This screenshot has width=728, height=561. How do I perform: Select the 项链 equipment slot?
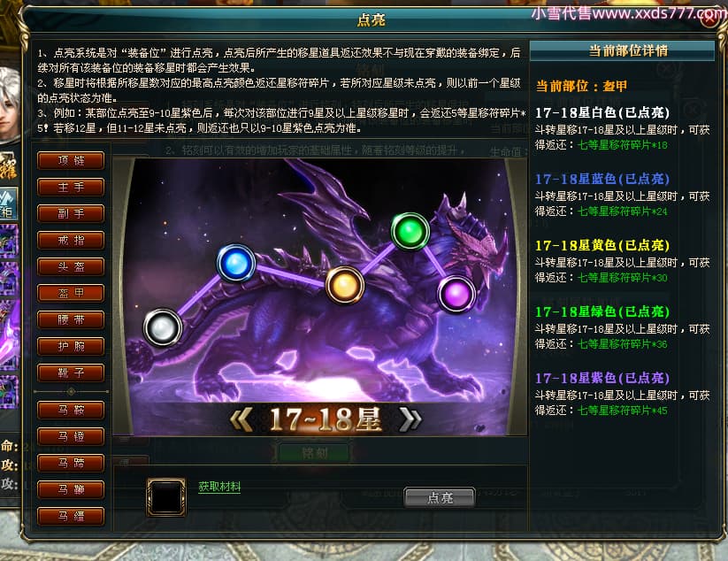click(71, 161)
